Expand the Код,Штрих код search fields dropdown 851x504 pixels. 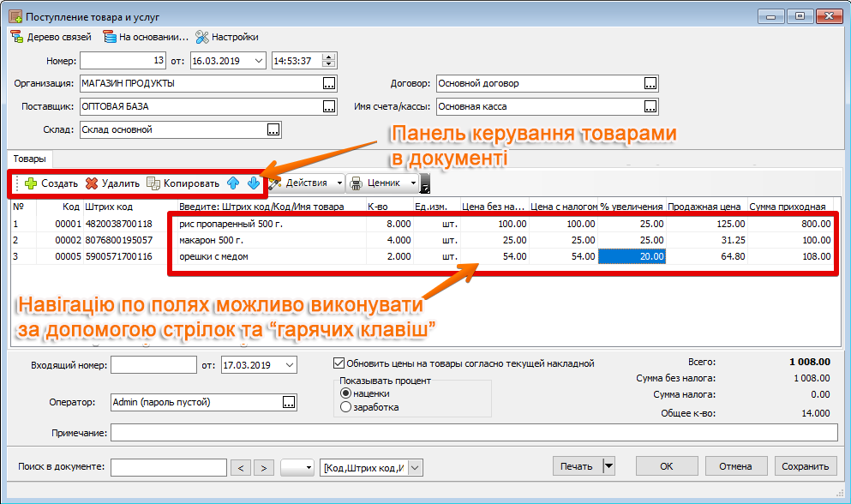[415, 468]
